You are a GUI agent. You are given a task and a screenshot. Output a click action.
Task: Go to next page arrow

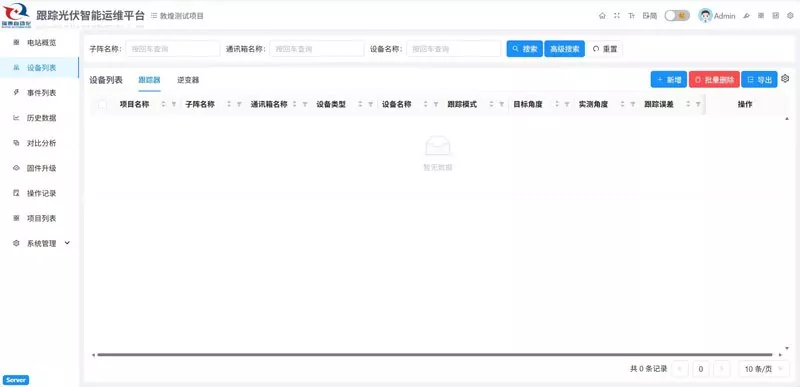[721, 369]
